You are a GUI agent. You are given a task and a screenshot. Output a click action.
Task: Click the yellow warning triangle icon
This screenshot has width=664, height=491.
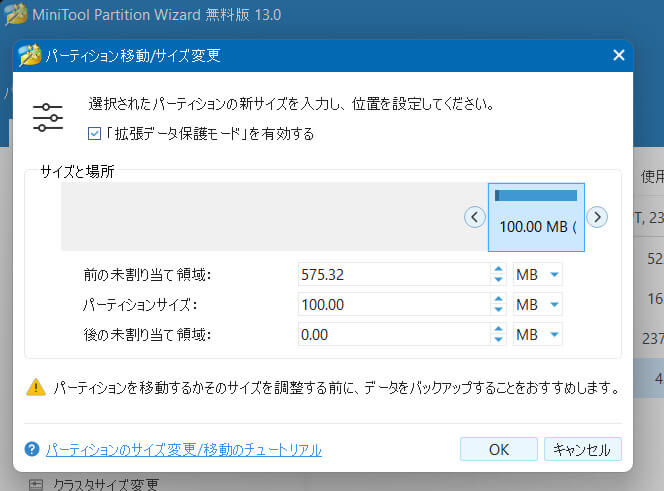[x=36, y=387]
